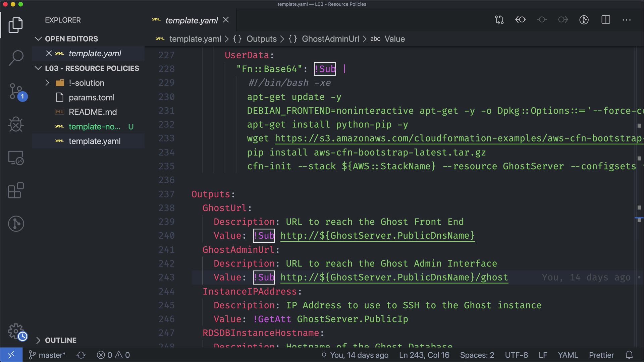Screen dimensions: 644x362
Task: Open README.md from the explorer
Action: click(x=93, y=112)
